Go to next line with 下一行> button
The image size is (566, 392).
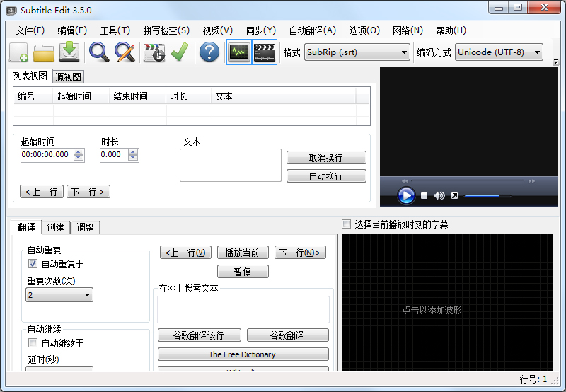pyautogui.click(x=88, y=192)
